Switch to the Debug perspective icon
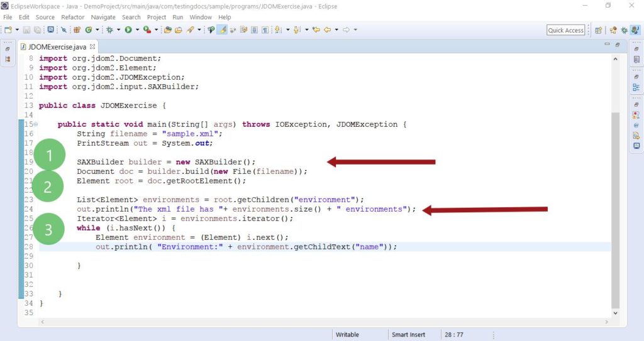This screenshot has height=341, width=644. pyautogui.click(x=624, y=30)
